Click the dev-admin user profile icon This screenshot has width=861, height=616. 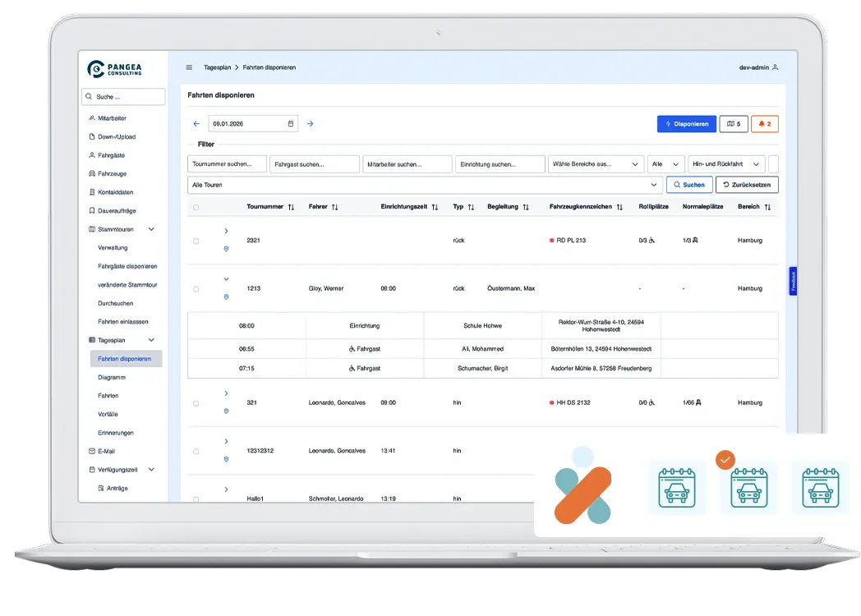tap(775, 67)
